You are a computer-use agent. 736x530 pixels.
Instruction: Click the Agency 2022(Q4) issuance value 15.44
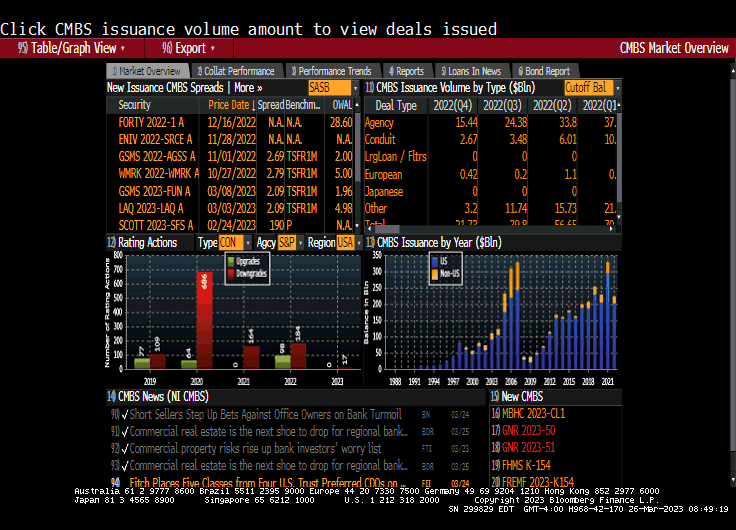pyautogui.click(x=465, y=123)
